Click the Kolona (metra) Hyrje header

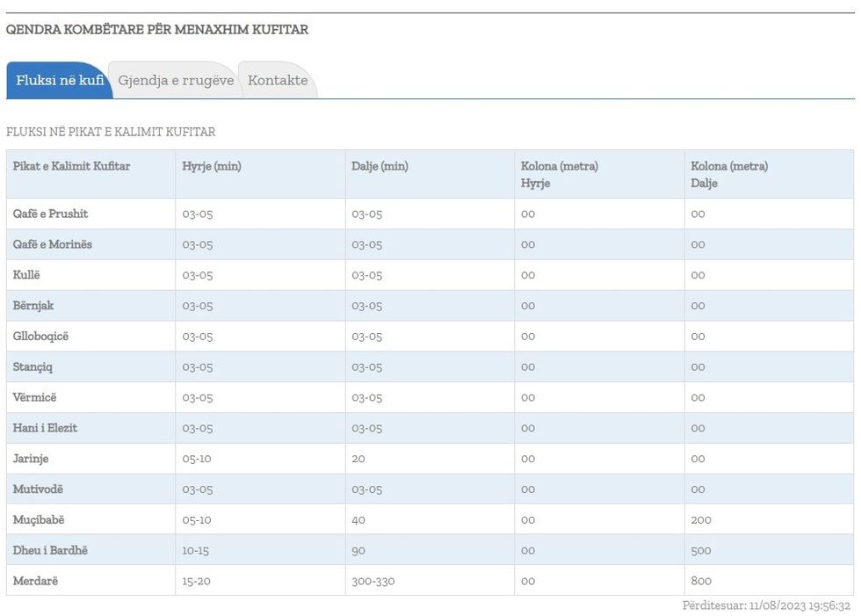coord(559,174)
